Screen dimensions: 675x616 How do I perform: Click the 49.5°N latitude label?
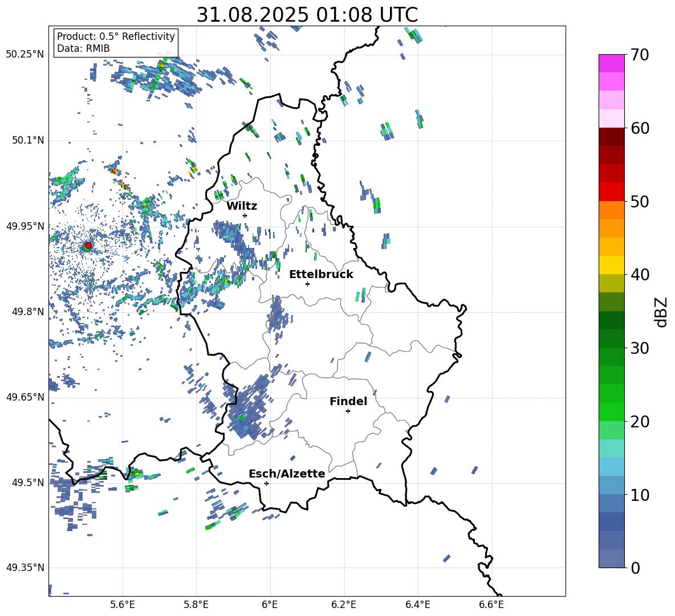28,482
